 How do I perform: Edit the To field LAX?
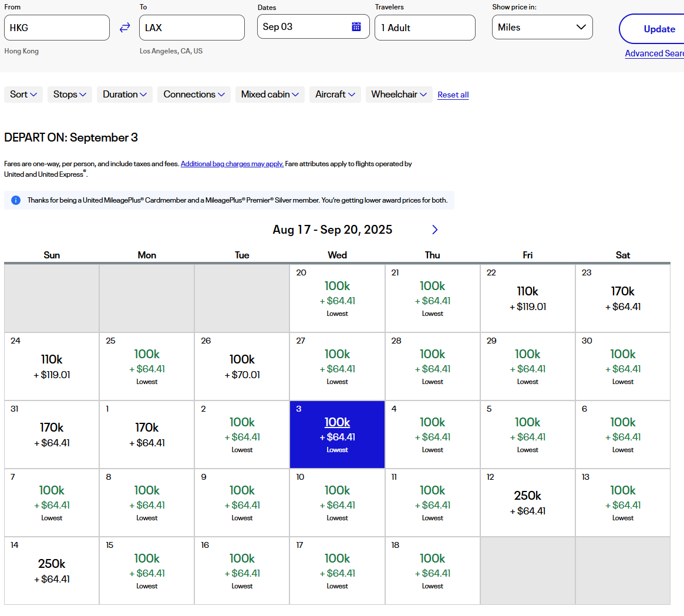tap(192, 28)
